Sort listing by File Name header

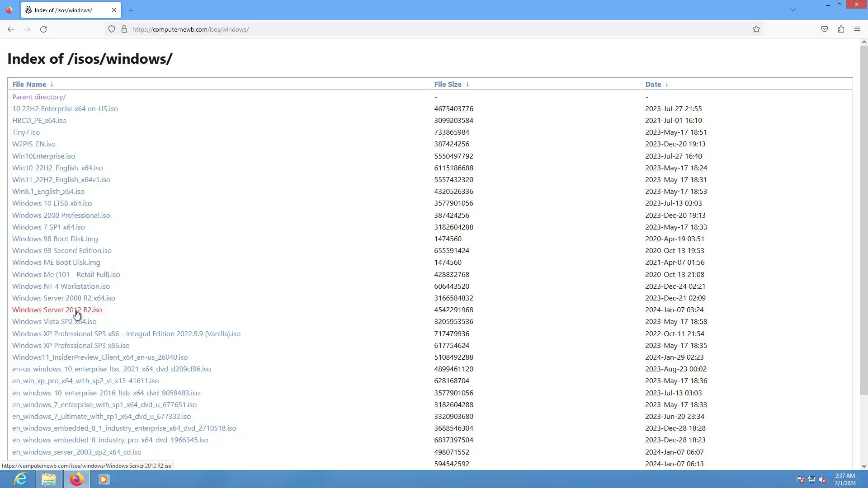tap(29, 84)
